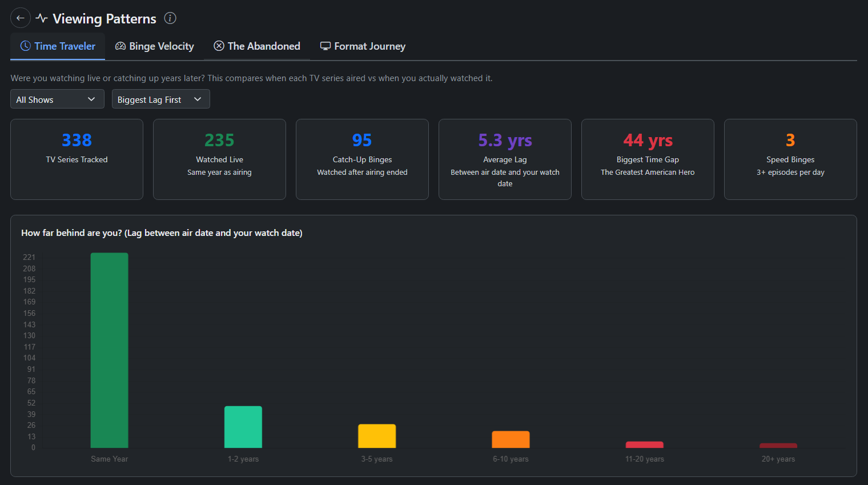Click the 44 yrs Biggest Time Gap card
Viewport: 868px width, 485px height.
click(x=648, y=159)
